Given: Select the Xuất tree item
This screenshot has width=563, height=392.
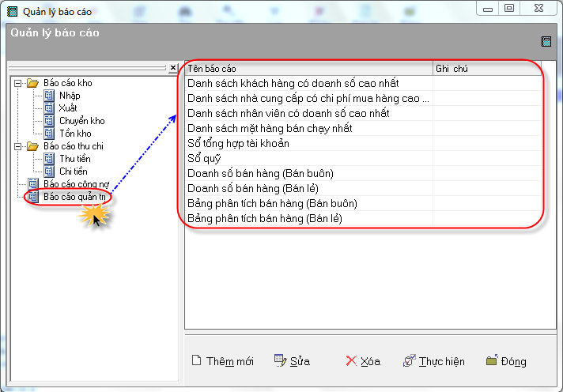Looking at the screenshot, I should click(x=68, y=108).
